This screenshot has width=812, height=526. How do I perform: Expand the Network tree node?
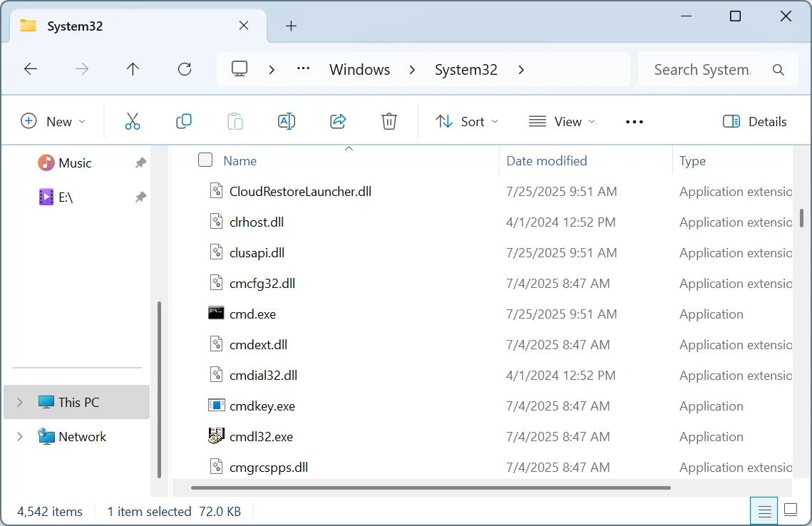pyautogui.click(x=20, y=436)
